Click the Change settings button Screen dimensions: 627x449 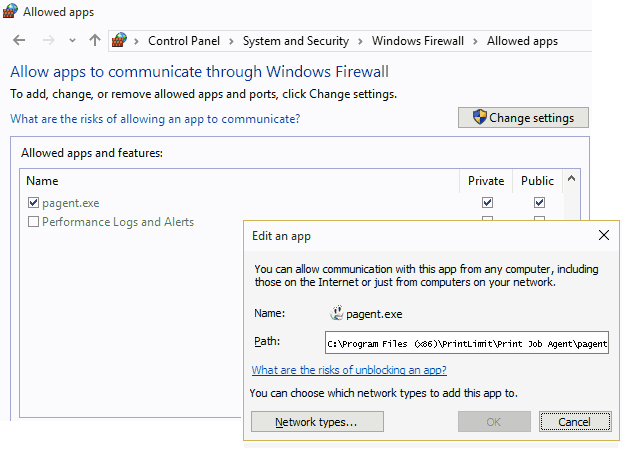(523, 118)
